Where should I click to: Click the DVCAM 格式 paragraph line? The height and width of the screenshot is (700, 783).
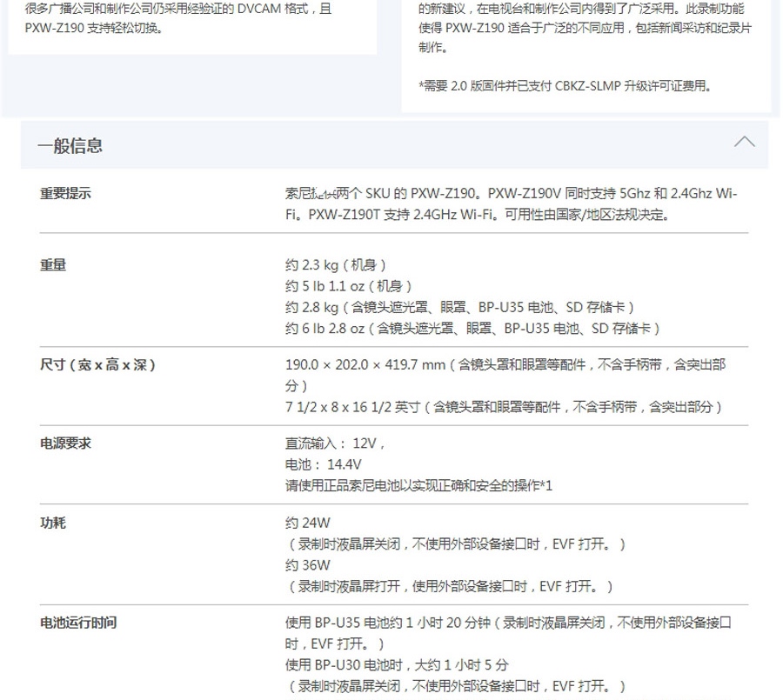tap(178, 9)
